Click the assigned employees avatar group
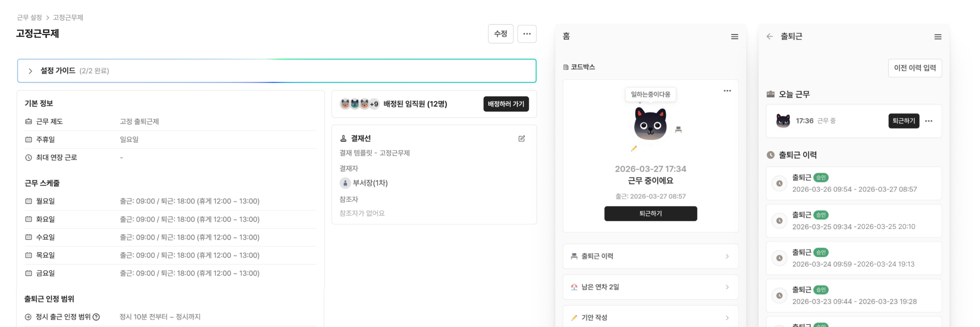Viewport: 980px width, 327px height. (x=359, y=104)
